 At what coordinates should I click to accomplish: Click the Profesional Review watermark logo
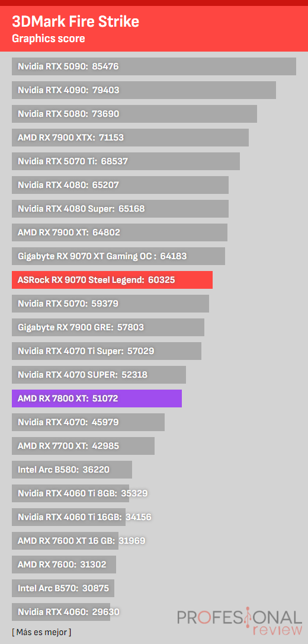(239, 622)
